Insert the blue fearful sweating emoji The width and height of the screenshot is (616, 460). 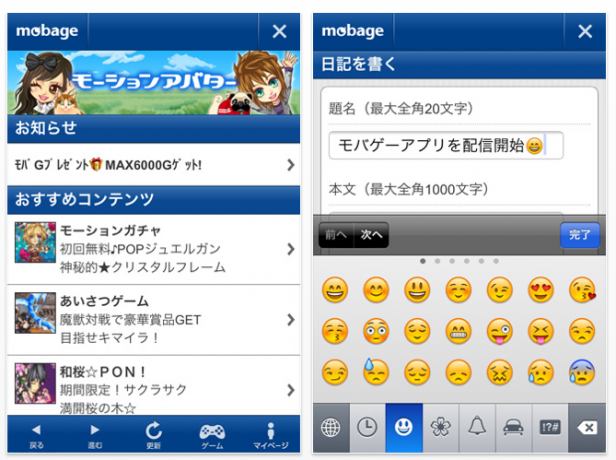point(582,372)
